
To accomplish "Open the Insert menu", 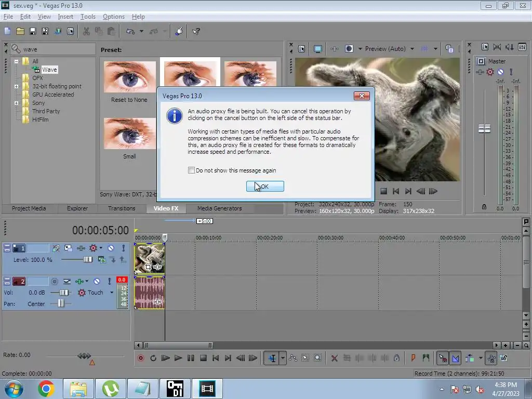I will (65, 17).
